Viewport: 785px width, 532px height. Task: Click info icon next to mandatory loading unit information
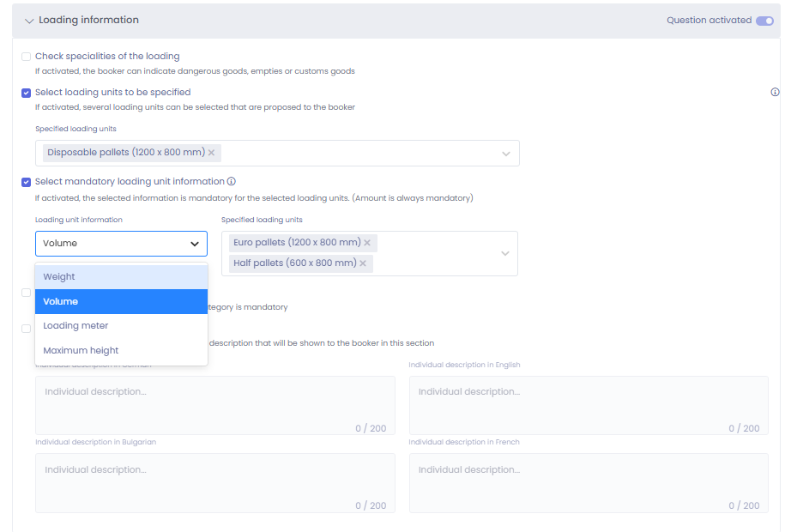click(232, 182)
